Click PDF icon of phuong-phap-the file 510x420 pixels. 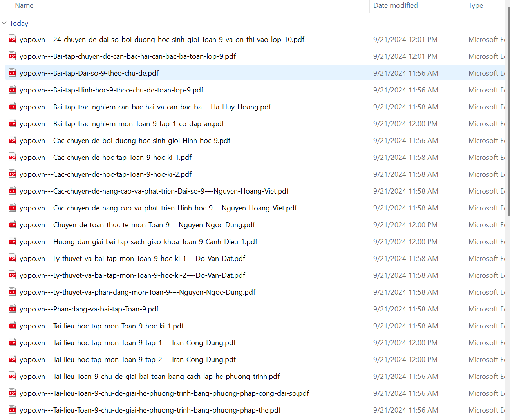(13, 410)
